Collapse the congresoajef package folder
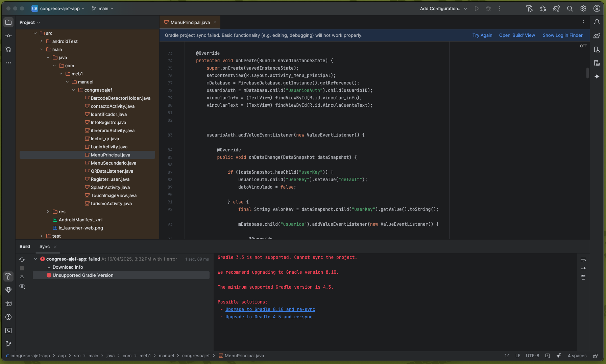The image size is (606, 364). click(x=74, y=90)
